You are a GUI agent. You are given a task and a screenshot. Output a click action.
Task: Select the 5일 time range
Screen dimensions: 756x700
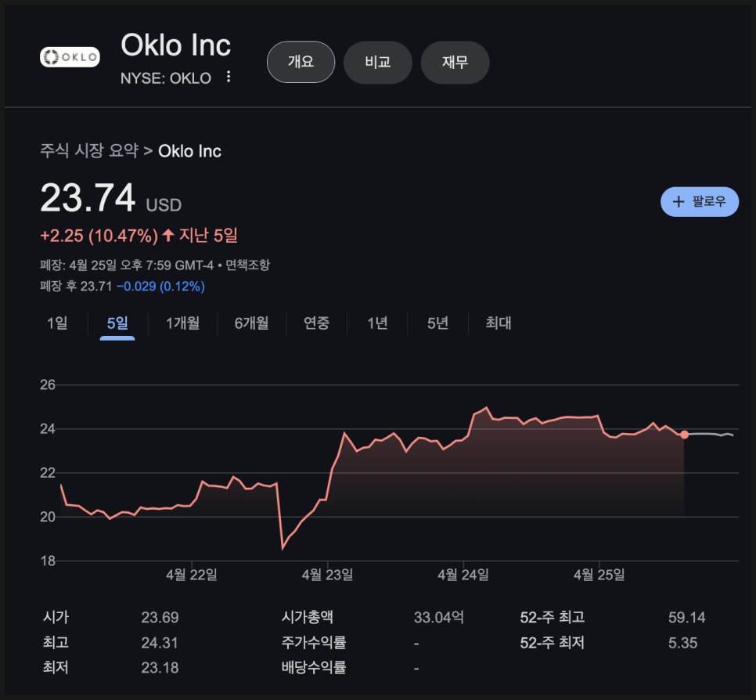[x=117, y=323]
